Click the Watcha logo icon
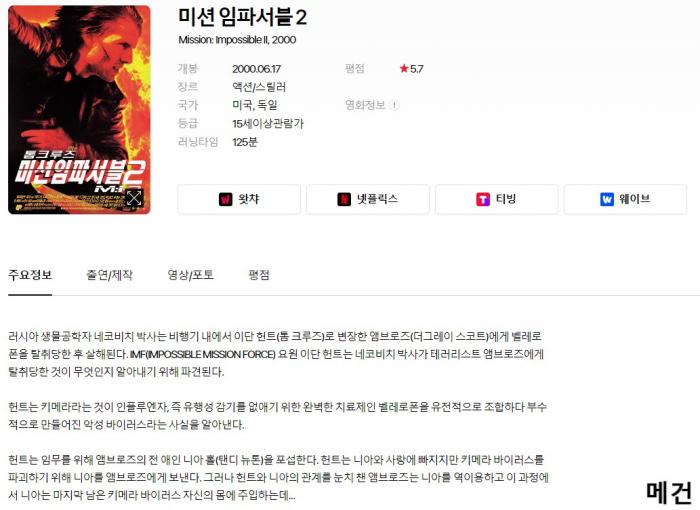700x510 pixels. tap(225, 199)
